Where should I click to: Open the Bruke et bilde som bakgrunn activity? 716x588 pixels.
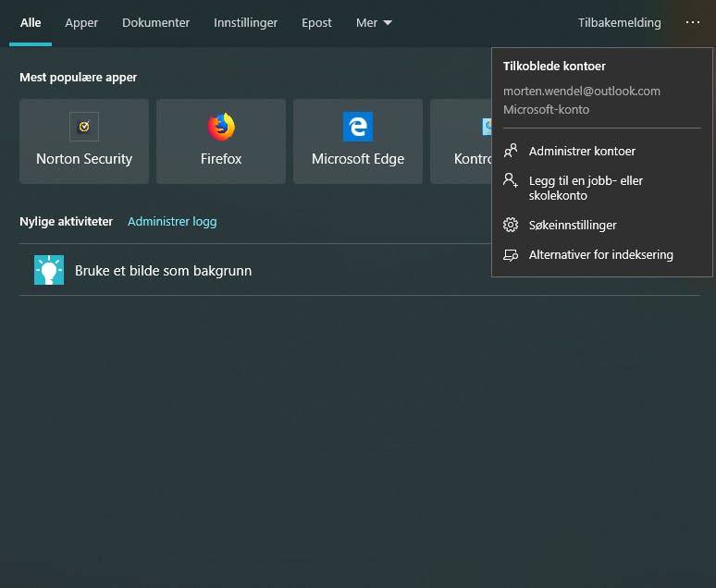point(359,270)
